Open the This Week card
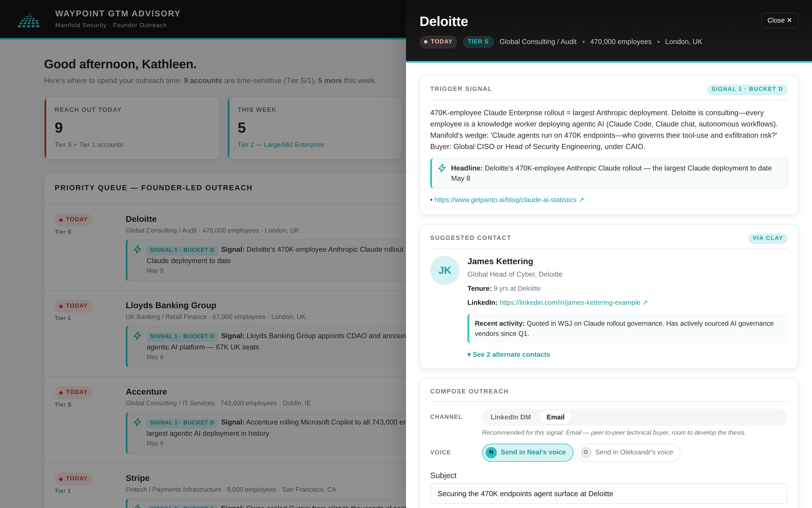This screenshot has width=812, height=508. [x=314, y=128]
